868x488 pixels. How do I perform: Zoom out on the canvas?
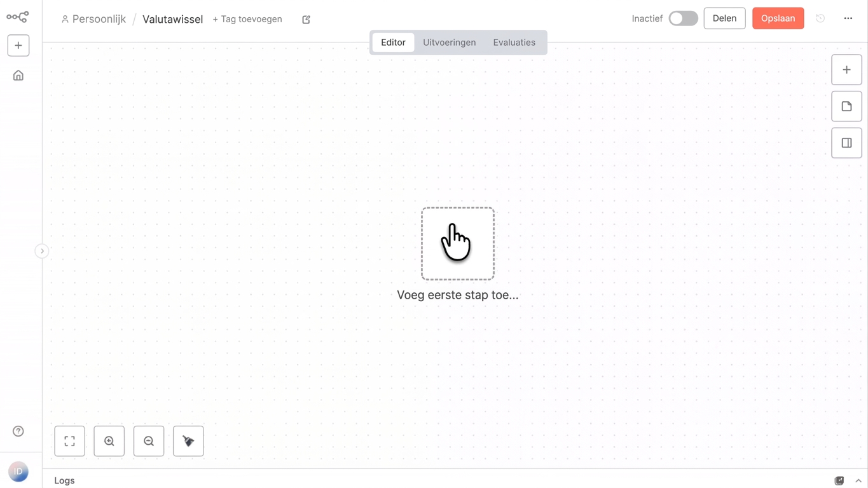click(x=149, y=441)
